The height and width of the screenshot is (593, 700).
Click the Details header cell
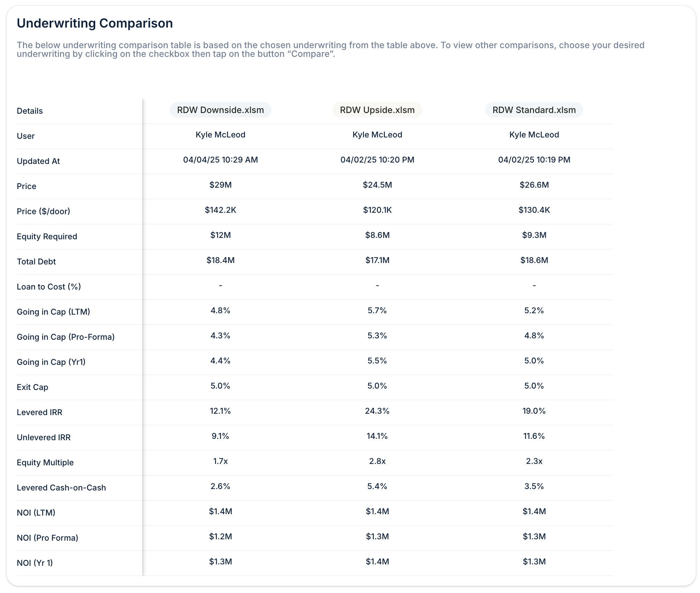pyautogui.click(x=30, y=111)
